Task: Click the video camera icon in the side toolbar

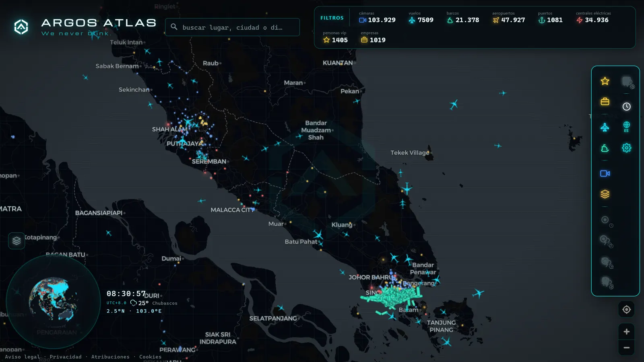Action: tap(605, 173)
